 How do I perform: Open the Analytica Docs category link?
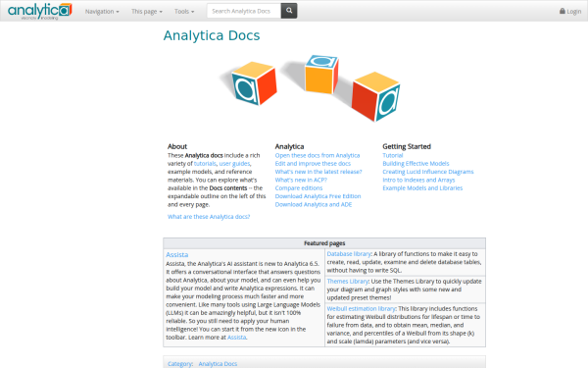pos(218,364)
